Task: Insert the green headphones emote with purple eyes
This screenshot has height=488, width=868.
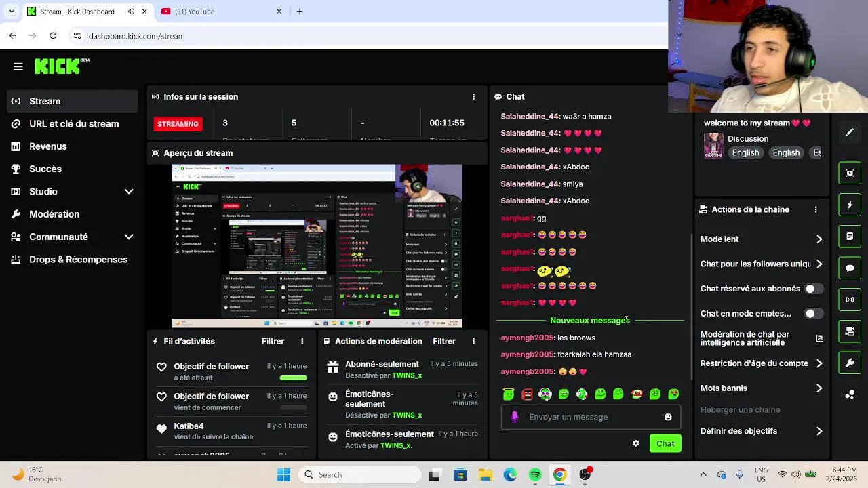Action: tap(545, 394)
